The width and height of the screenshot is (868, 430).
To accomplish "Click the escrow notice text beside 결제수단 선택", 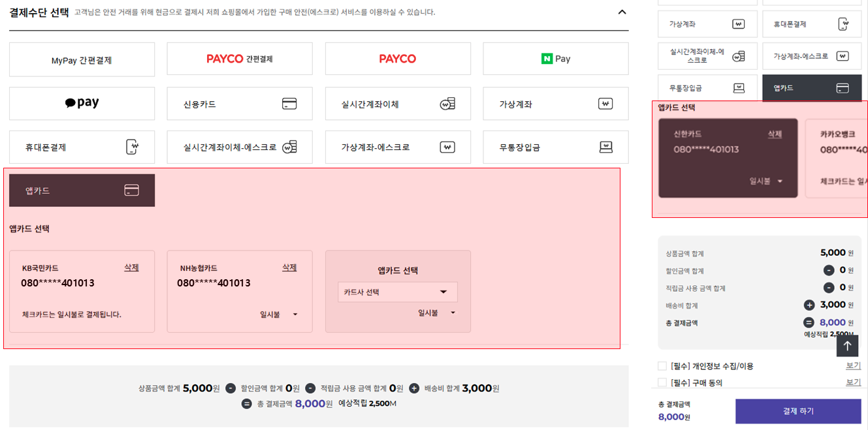I will (x=255, y=12).
